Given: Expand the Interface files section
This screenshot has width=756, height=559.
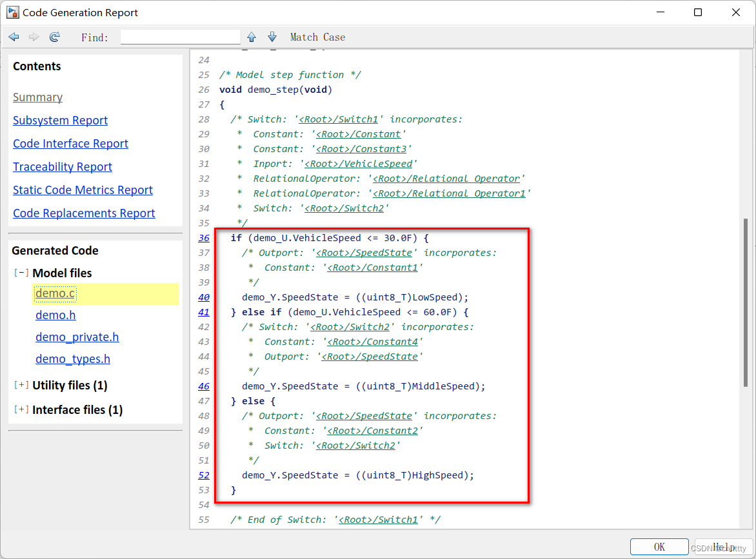Looking at the screenshot, I should coord(21,409).
